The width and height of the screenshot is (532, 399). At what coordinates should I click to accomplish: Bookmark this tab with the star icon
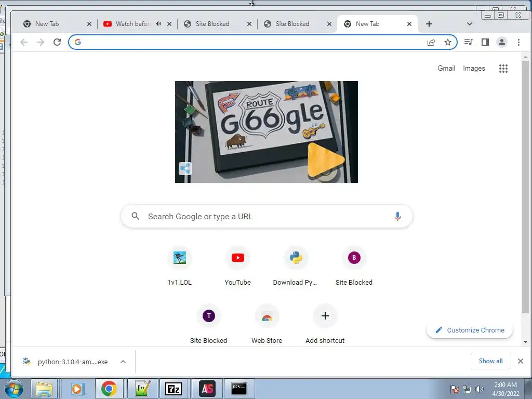coord(448,42)
